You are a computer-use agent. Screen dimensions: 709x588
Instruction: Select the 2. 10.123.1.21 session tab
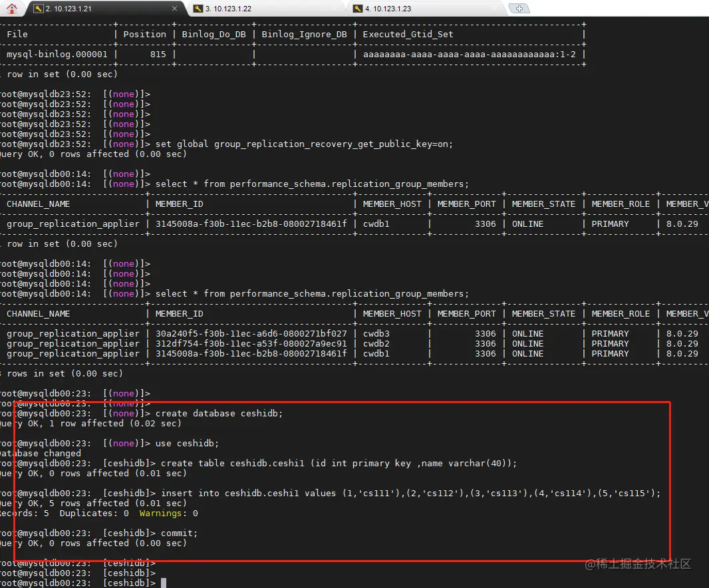click(x=106, y=9)
